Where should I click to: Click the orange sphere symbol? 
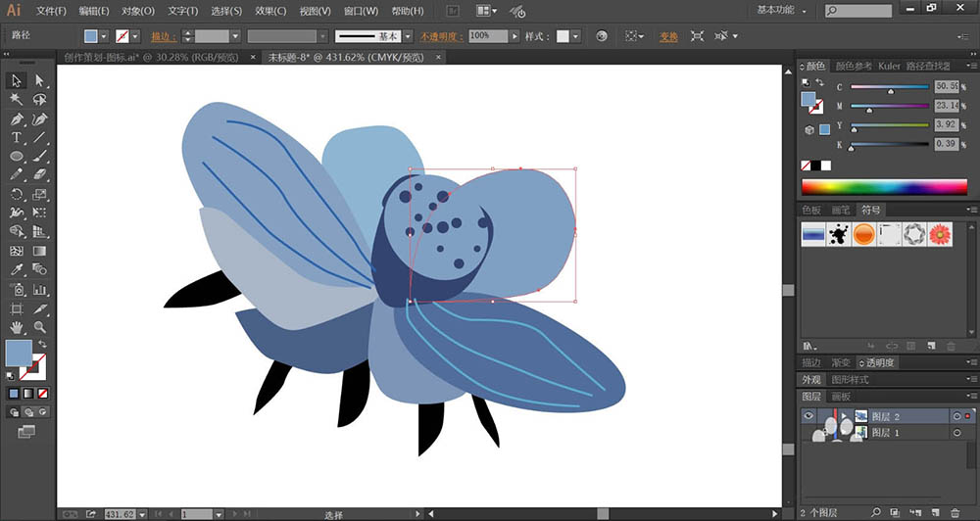click(863, 234)
